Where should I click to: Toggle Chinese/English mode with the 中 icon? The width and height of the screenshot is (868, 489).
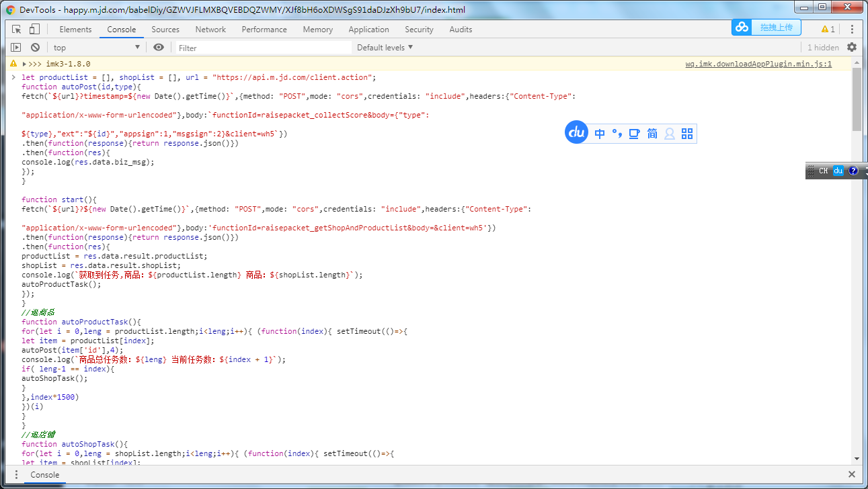[x=600, y=134]
